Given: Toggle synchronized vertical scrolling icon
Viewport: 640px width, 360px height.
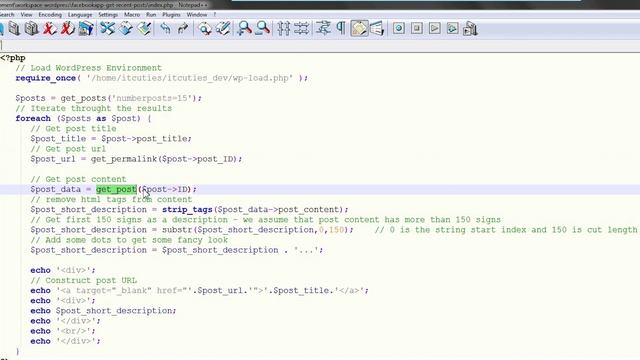Looking at the screenshot, I should [284, 29].
